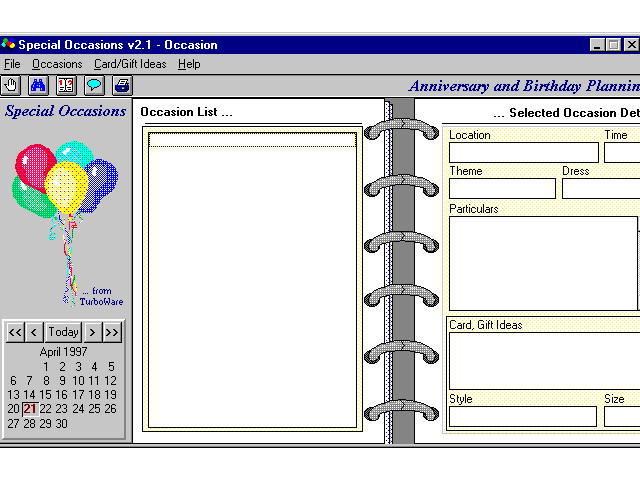Go to previous month with < button
640x480 pixels.
click(35, 332)
